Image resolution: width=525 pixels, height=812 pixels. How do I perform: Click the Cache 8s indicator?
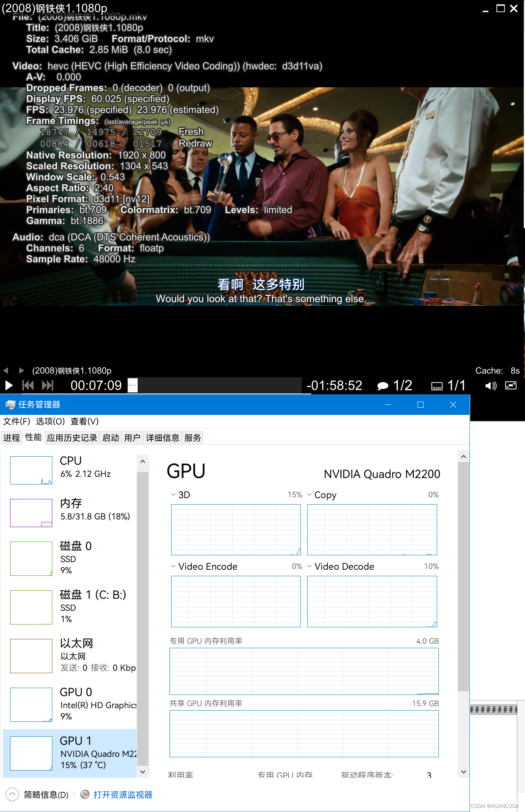point(498,371)
